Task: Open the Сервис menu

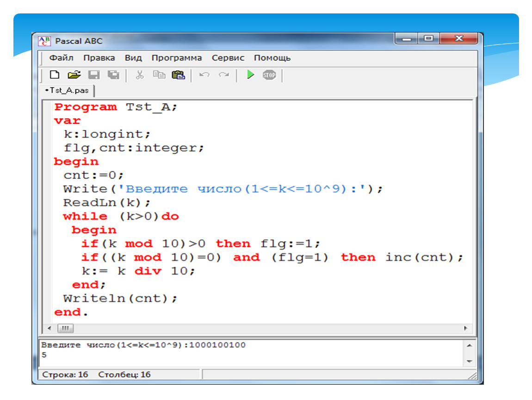Action: 228,58
